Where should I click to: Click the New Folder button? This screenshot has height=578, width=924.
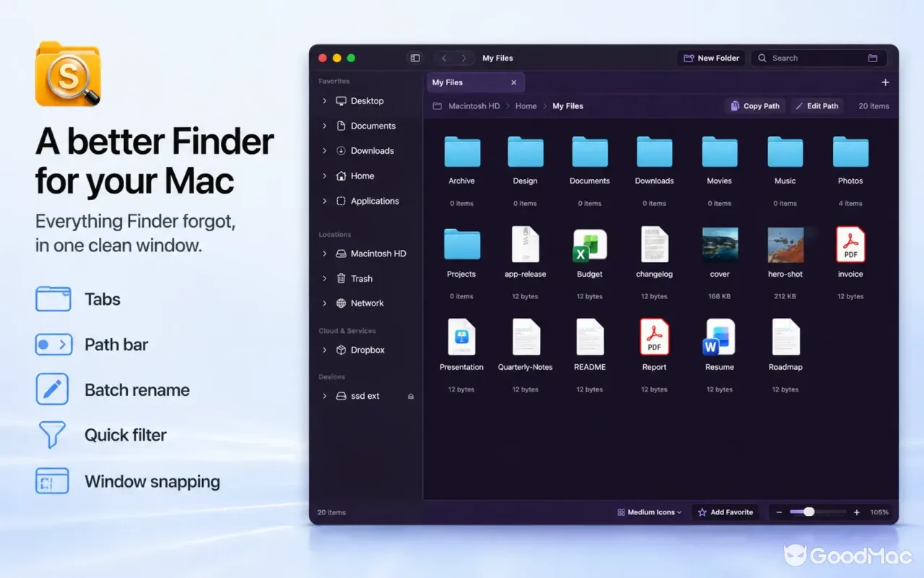712,58
